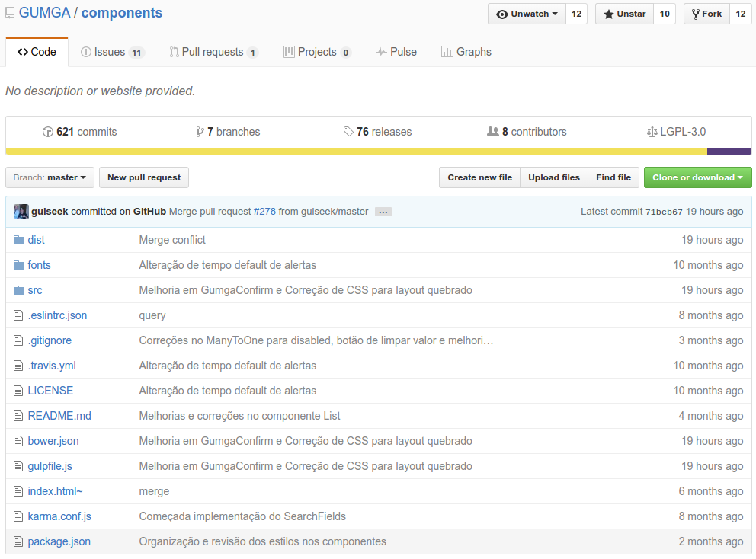This screenshot has width=756, height=559.
Task: Open 'Começada implementação do SearchFields' commit message
Action: (242, 516)
